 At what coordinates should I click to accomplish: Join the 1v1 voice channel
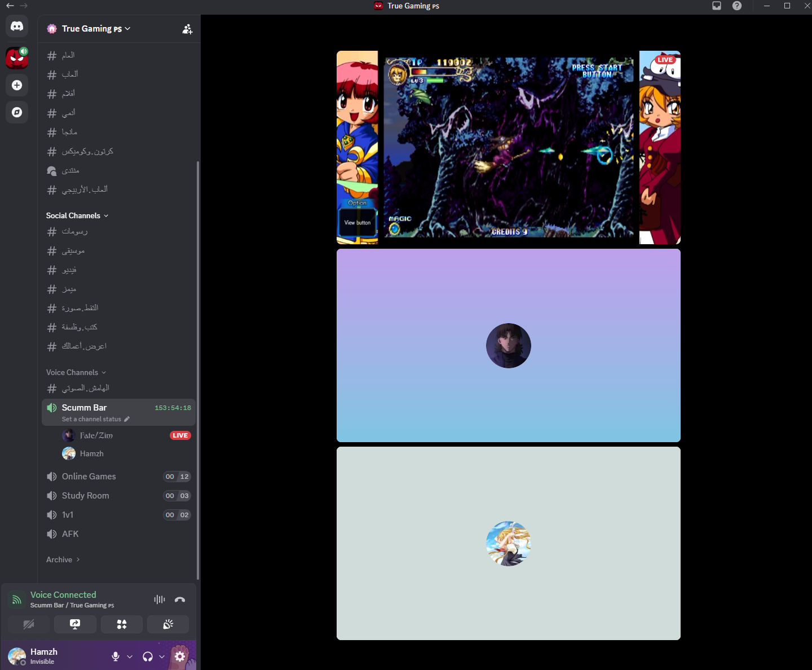coord(118,515)
